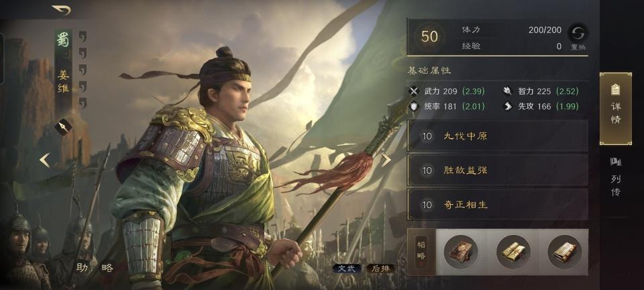Image resolution: width=644 pixels, height=290 pixels.
Task: Switch to the 列传 tab
Action: tap(615, 177)
